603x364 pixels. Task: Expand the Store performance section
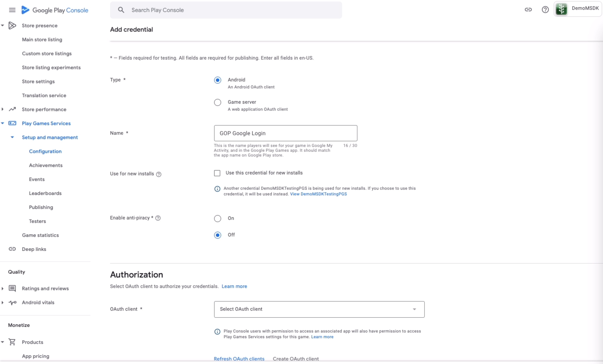3,109
